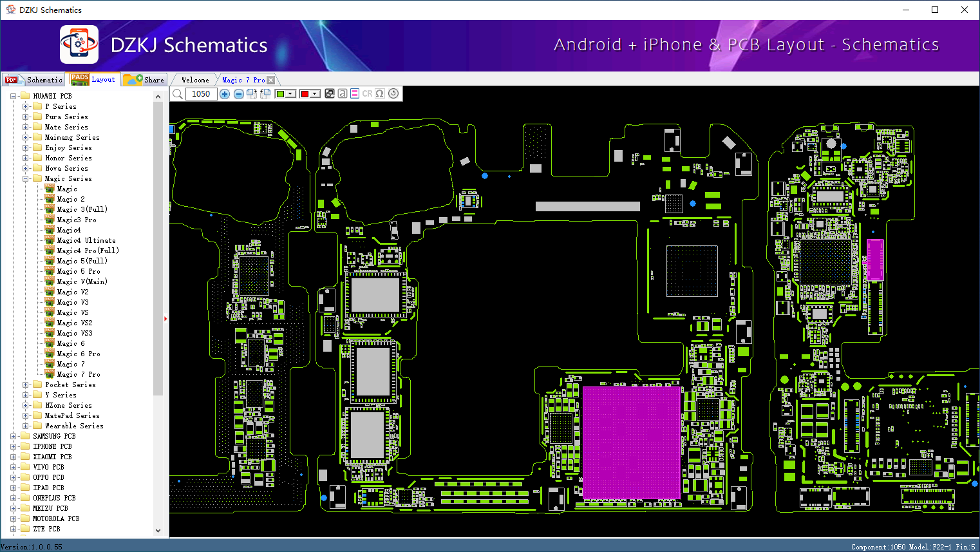
Task: Open the Magic 3(Full) layout file icon
Action: [50, 209]
